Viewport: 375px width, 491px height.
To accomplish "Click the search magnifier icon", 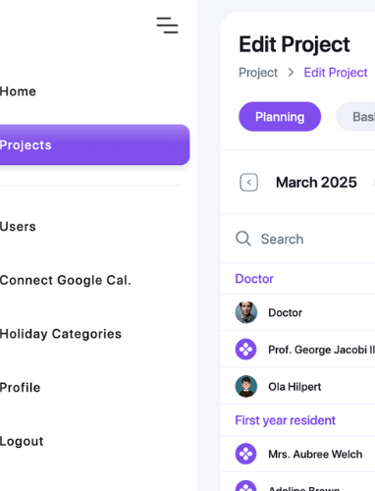I will 243,239.
